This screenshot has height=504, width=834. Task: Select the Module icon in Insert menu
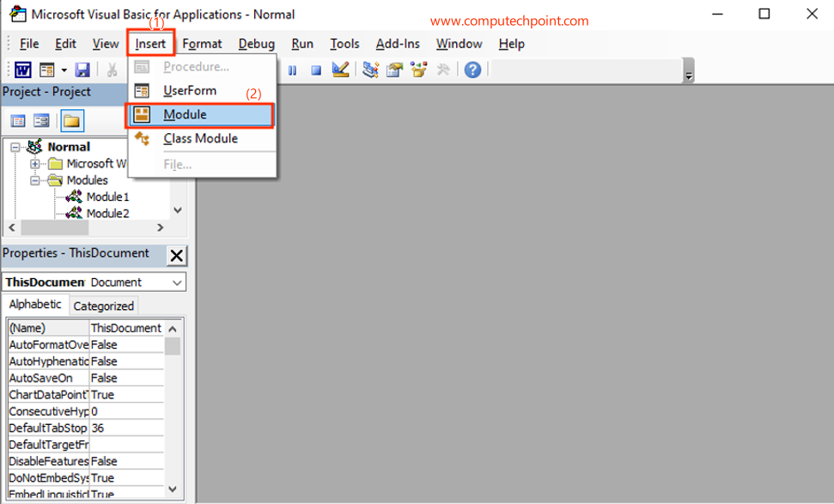(142, 114)
